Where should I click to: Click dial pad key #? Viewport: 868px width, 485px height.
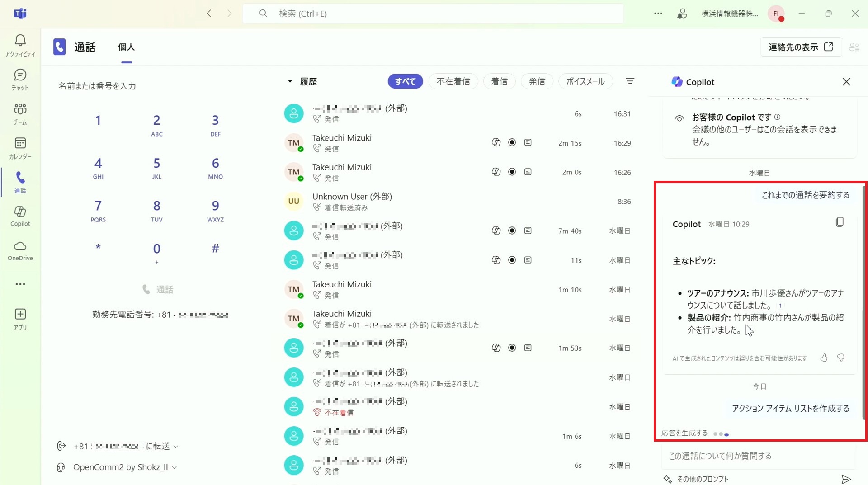tap(215, 249)
